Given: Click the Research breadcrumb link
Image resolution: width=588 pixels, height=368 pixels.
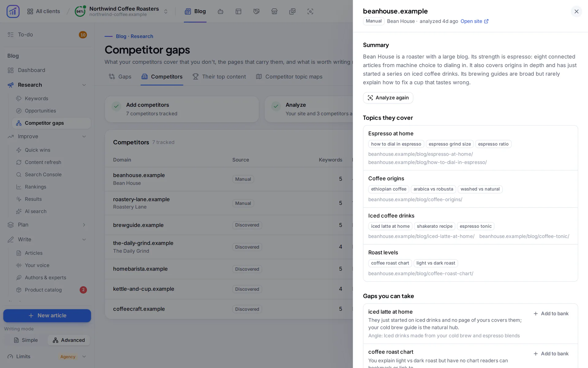Looking at the screenshot, I should click(142, 36).
